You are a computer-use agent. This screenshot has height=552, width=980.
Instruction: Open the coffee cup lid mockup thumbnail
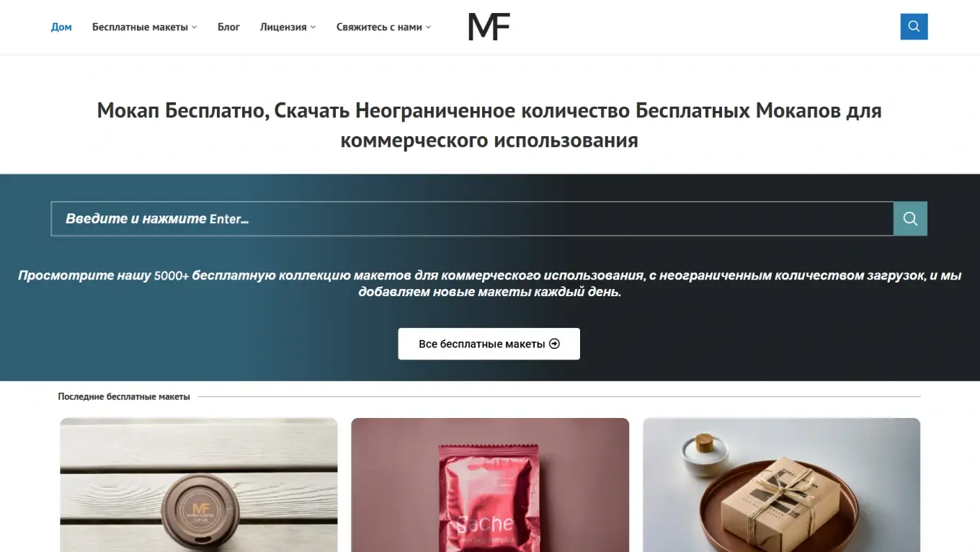point(199,485)
